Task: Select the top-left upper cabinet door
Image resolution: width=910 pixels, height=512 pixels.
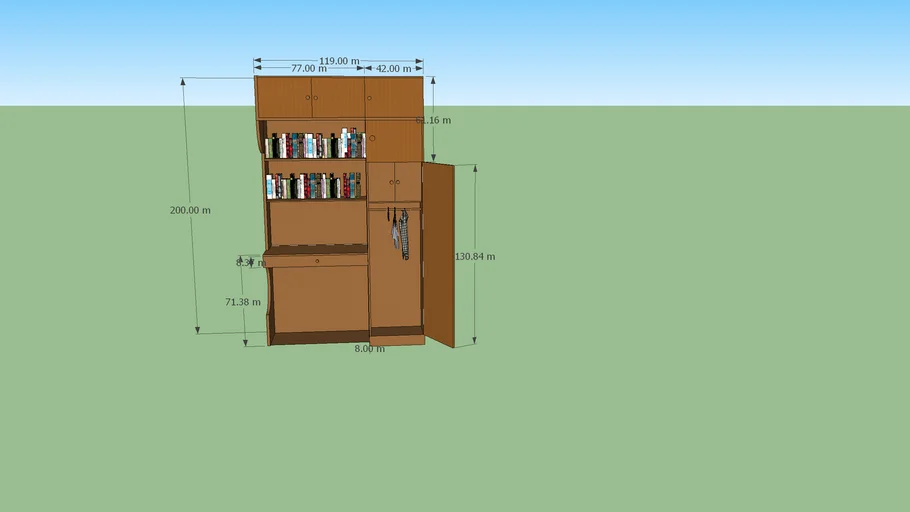Action: click(284, 98)
